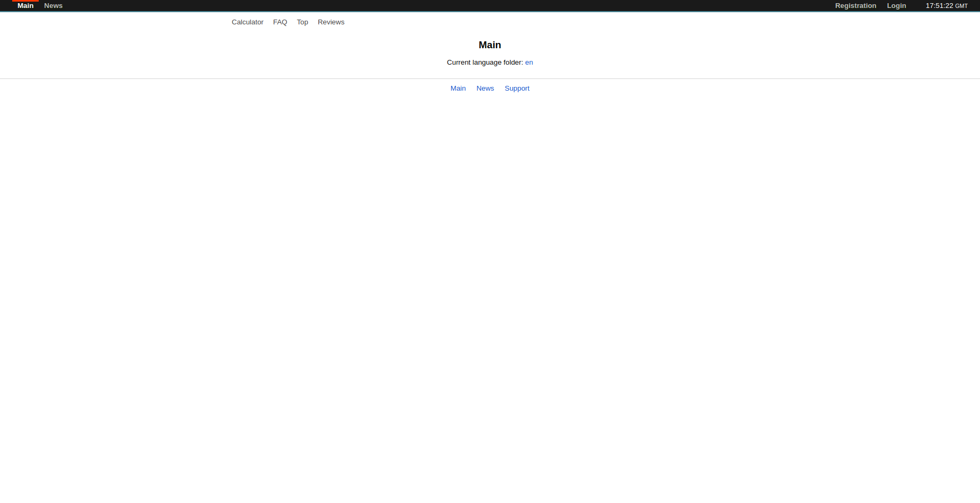This screenshot has width=980, height=503.
Task: Open News from the footer links
Action: click(485, 89)
